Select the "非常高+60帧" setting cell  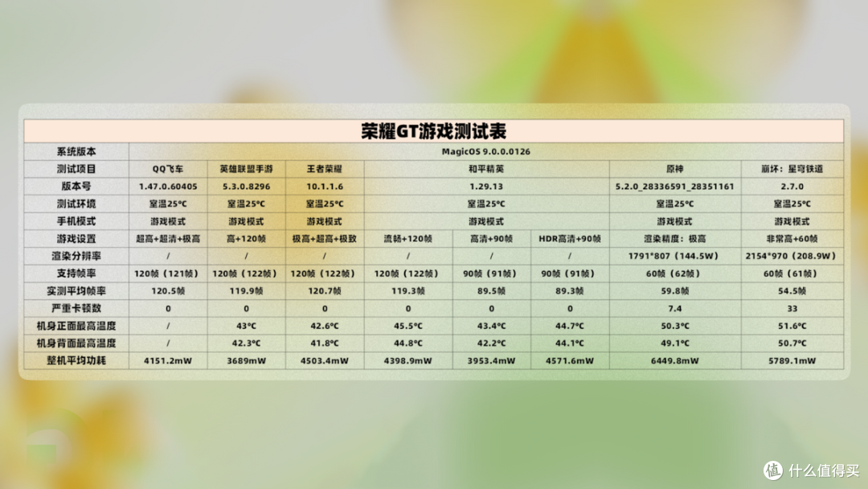(792, 239)
